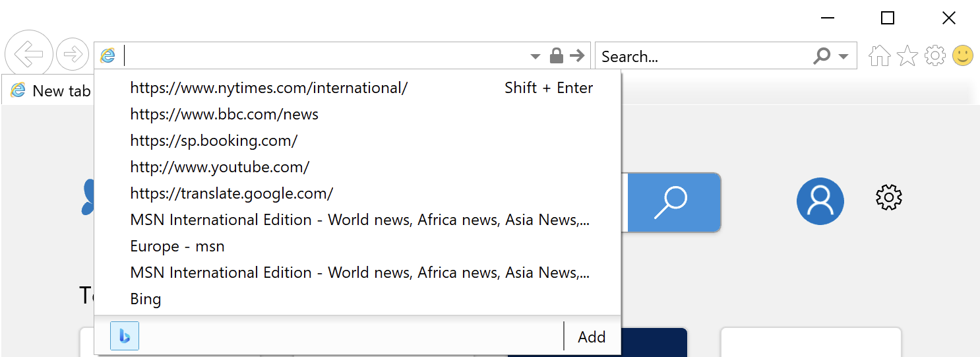Send feedback with the smiley face icon
Image resolution: width=980 pixels, height=357 pixels.
(x=963, y=55)
